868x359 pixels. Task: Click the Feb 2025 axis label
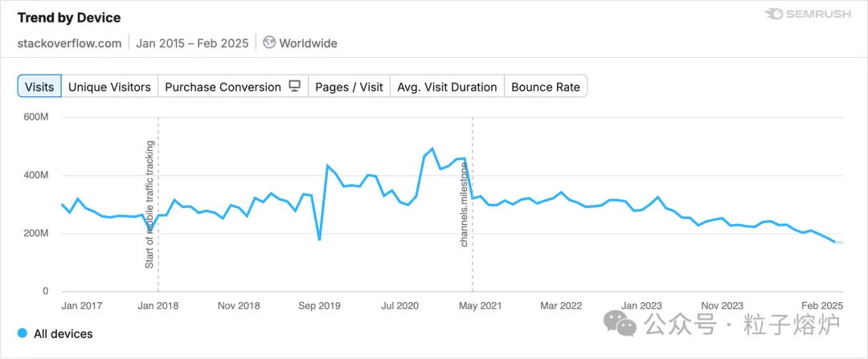(821, 305)
